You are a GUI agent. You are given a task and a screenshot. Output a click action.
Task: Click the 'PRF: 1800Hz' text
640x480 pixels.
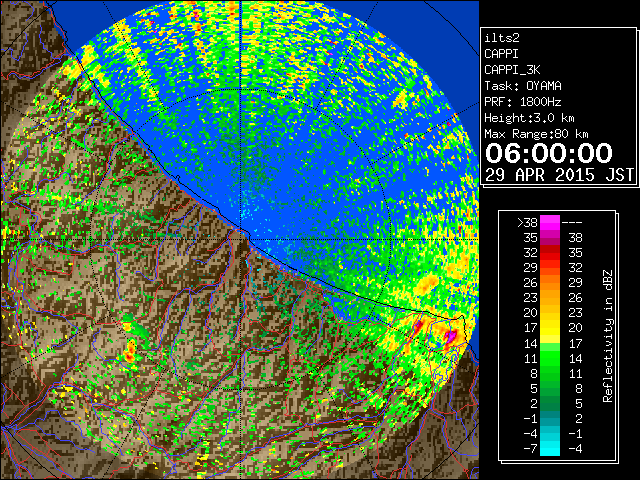tap(523, 102)
